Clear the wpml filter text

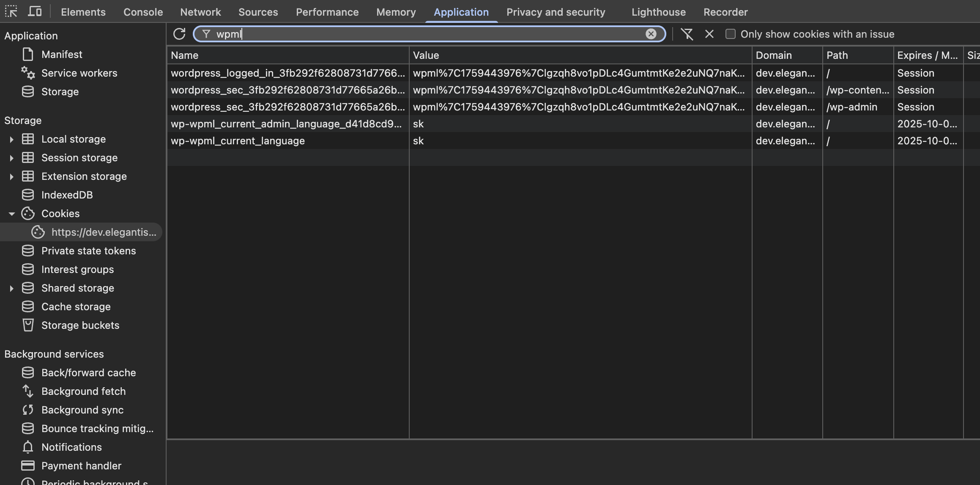point(651,34)
